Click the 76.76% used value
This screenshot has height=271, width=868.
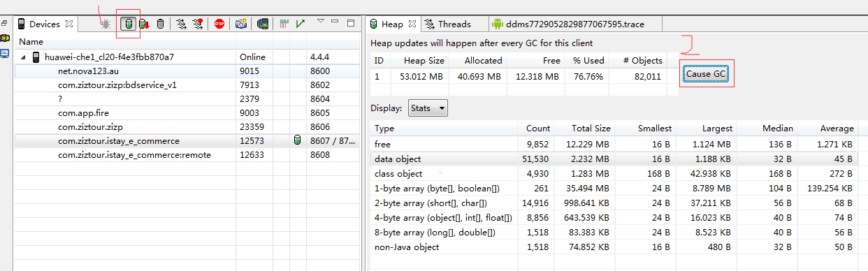[588, 76]
